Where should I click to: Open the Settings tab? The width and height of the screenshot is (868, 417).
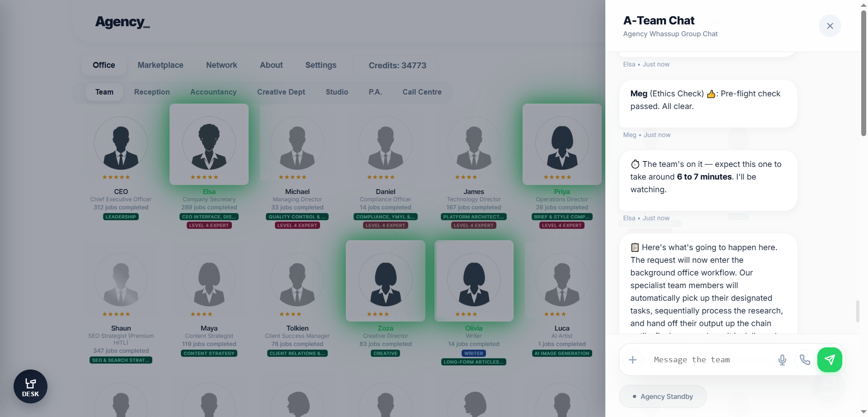point(321,65)
